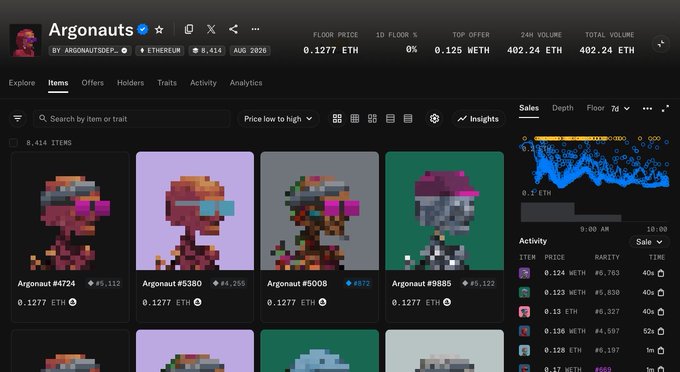The width and height of the screenshot is (680, 372).
Task: Switch to the Explore tab
Action: point(22,83)
